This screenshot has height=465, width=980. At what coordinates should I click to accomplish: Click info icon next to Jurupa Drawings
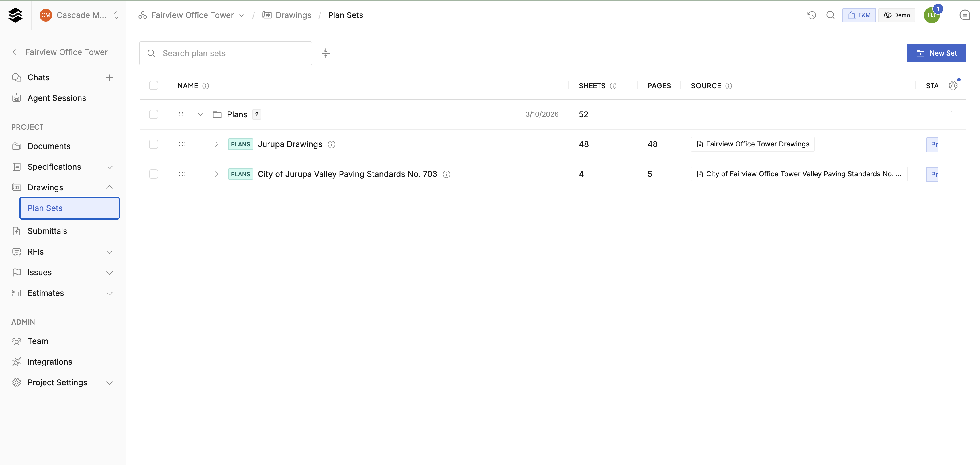pos(331,144)
